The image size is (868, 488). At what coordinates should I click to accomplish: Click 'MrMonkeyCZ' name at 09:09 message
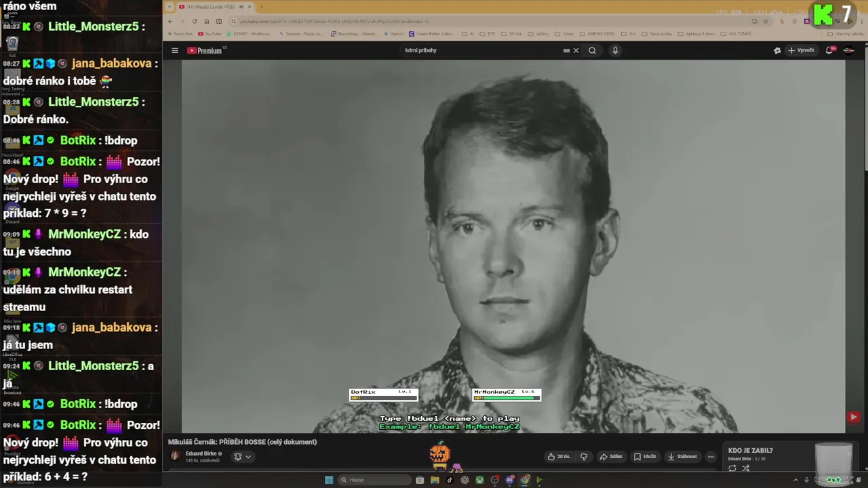[x=84, y=234]
